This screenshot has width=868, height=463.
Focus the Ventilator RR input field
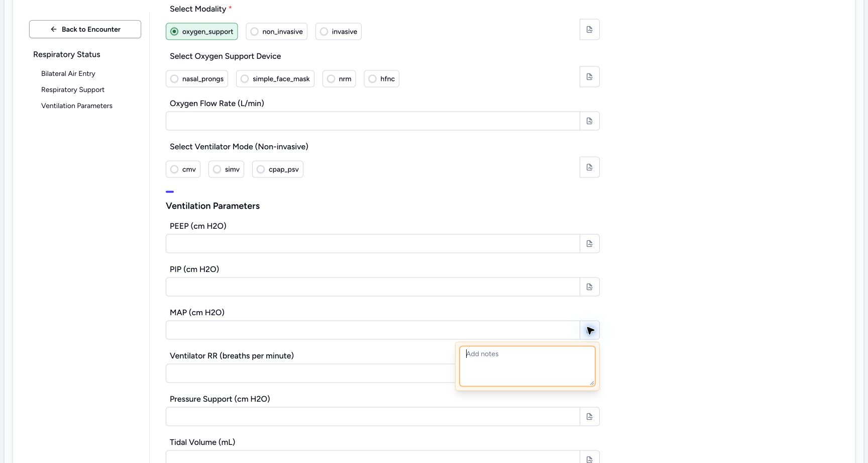[x=310, y=374]
